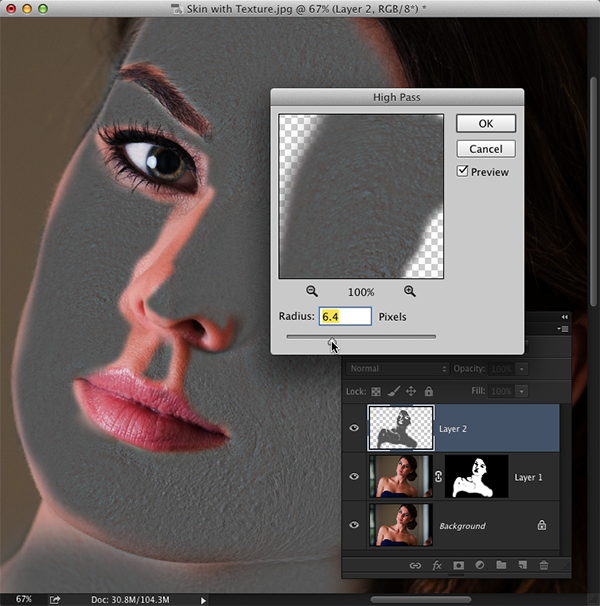Screen dimensions: 600x606
Task: Hide Layer 2 using its eye icon
Action: pyautogui.click(x=354, y=428)
